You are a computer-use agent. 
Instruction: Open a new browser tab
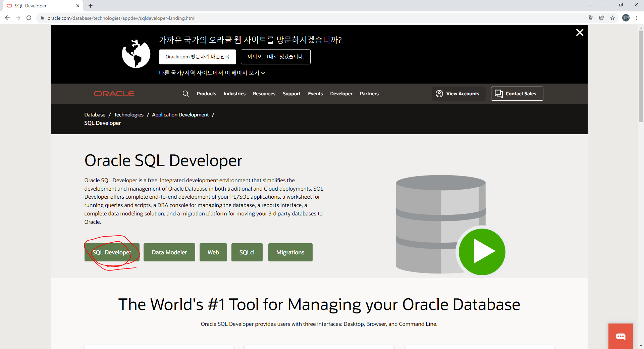pos(91,6)
